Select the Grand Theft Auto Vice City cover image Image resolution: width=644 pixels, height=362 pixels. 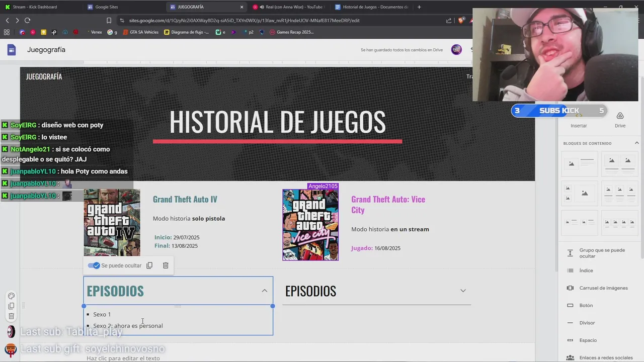point(310,225)
